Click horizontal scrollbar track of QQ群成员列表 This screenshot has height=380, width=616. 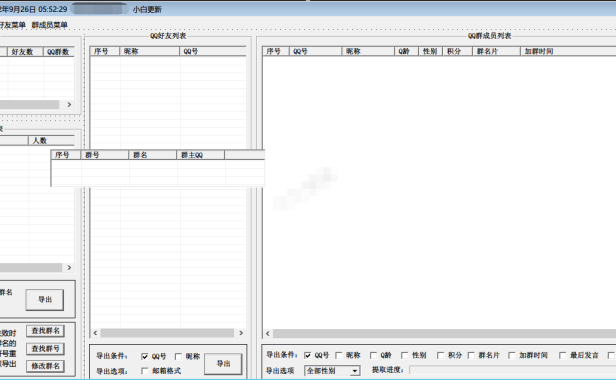click(x=444, y=334)
